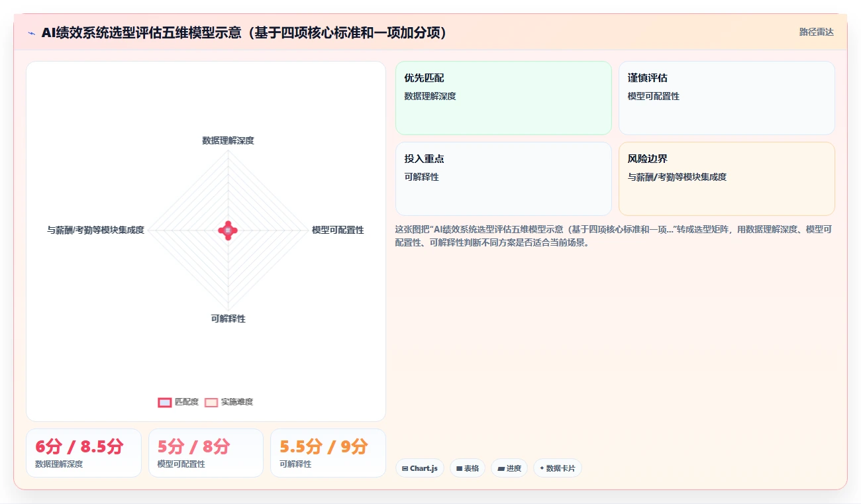Toggle the 实施难度 legend swatch
The image size is (861, 504).
(211, 402)
